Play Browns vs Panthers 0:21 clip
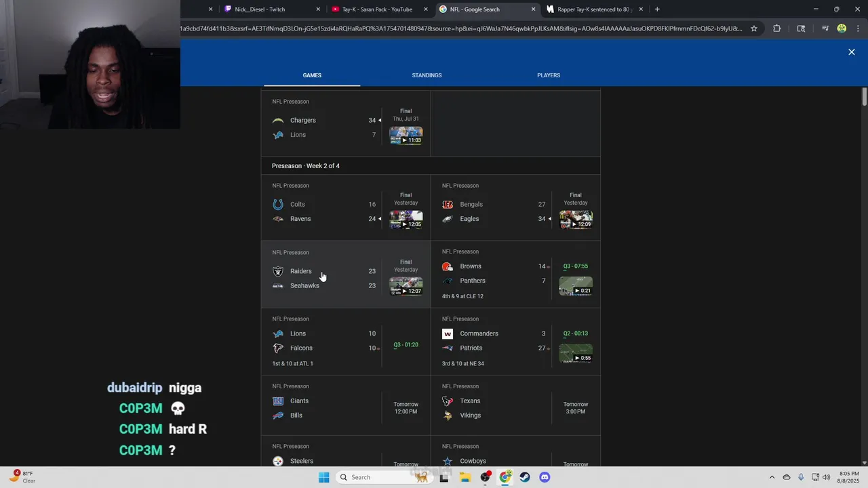The height and width of the screenshot is (488, 868). tap(575, 285)
